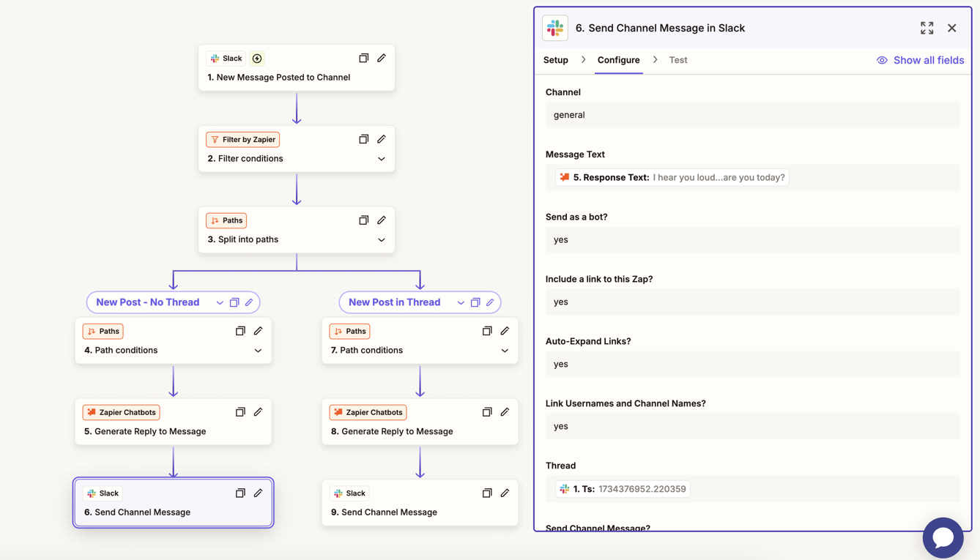Image resolution: width=980 pixels, height=560 pixels.
Task: Change the Send as a bot? value
Action: [752, 239]
